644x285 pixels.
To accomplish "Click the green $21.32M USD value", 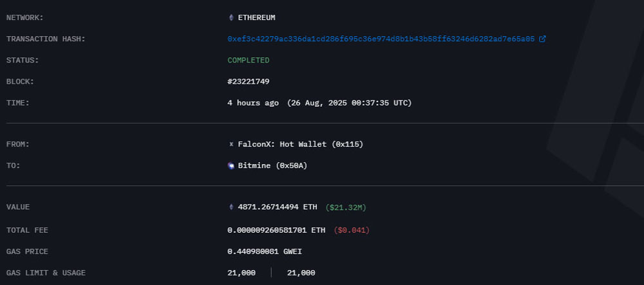I will click(x=346, y=207).
